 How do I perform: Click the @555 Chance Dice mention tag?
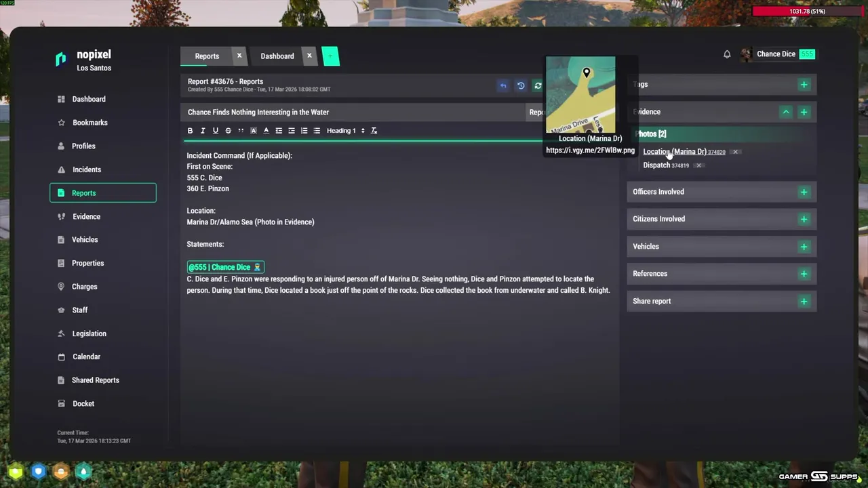(225, 267)
